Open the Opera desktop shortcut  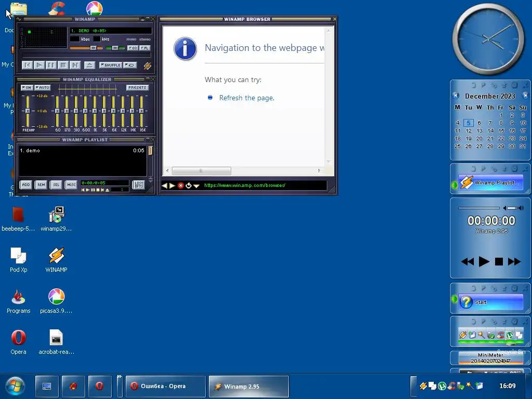click(x=18, y=342)
